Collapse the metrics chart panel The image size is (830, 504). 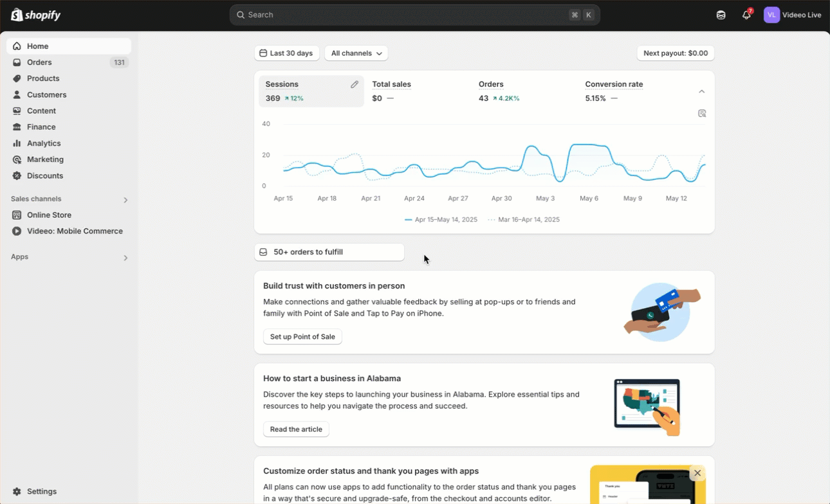(702, 91)
